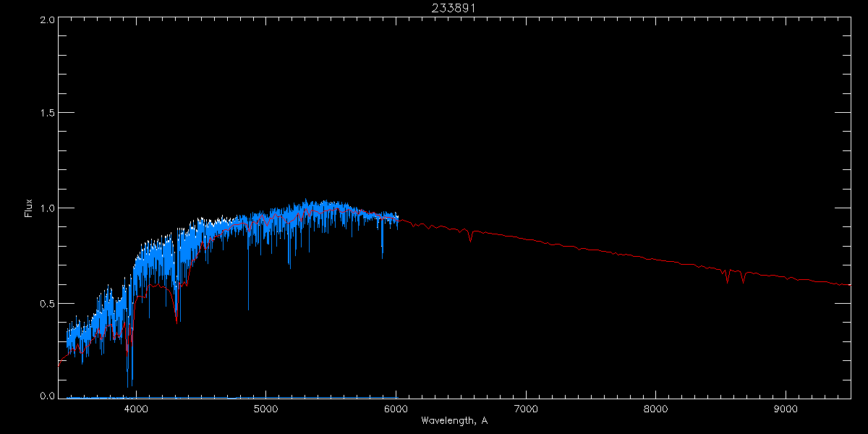Click the 6000 wavelength tick label
The width and height of the screenshot is (868, 434).
(396, 409)
